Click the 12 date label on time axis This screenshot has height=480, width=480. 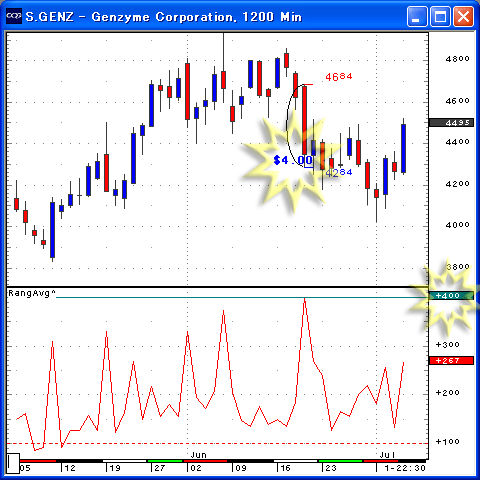pyautogui.click(x=70, y=468)
